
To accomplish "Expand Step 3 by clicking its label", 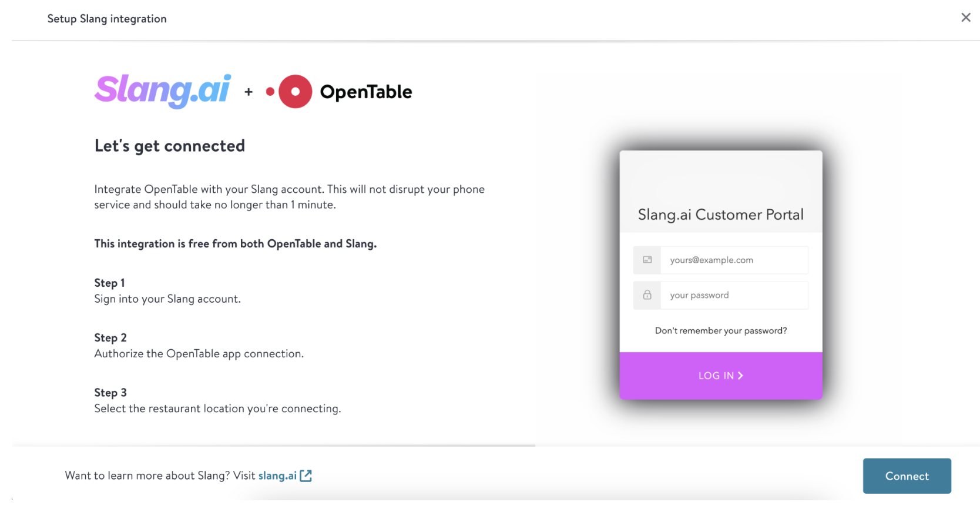I will [110, 392].
